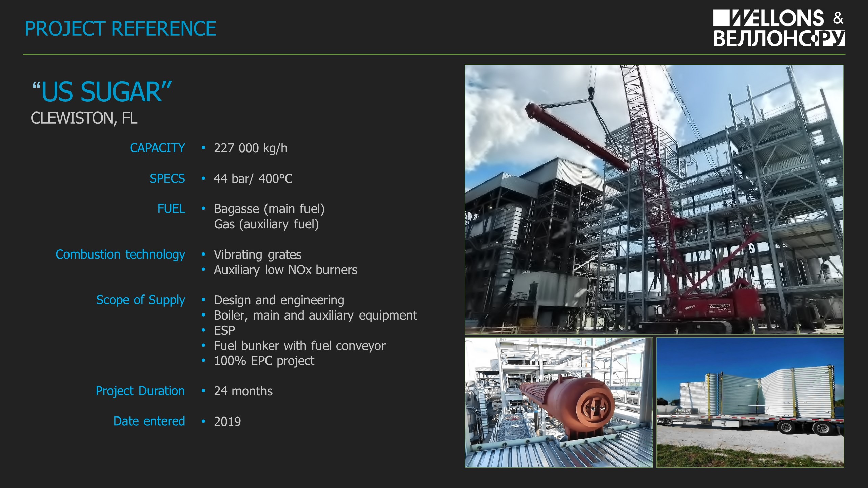Click the Vibrating grates bullet

point(258,255)
